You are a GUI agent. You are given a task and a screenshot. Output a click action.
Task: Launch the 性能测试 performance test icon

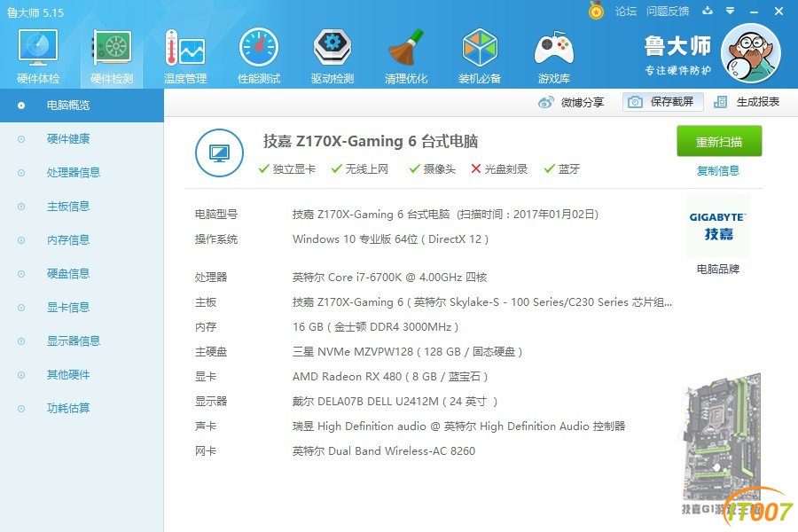pyautogui.click(x=259, y=56)
